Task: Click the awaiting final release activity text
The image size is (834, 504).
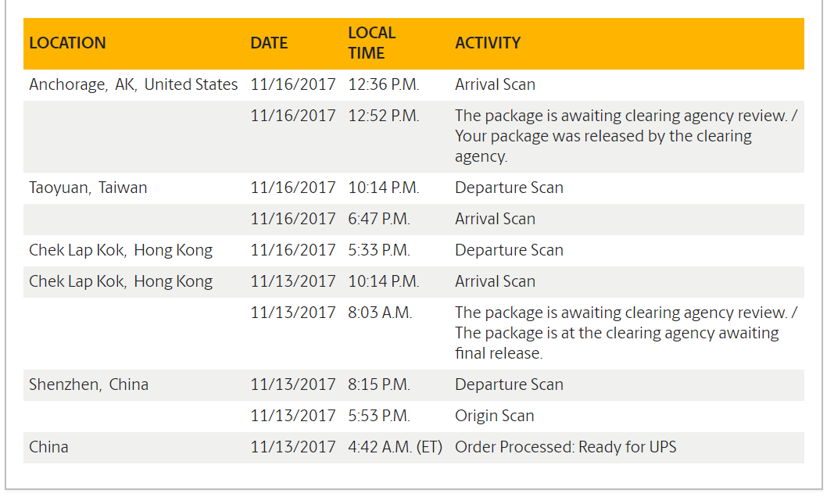Action: click(x=617, y=333)
